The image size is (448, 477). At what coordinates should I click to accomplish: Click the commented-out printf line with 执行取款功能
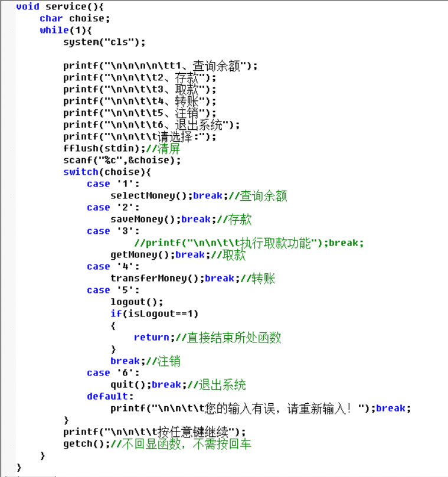coord(248,243)
